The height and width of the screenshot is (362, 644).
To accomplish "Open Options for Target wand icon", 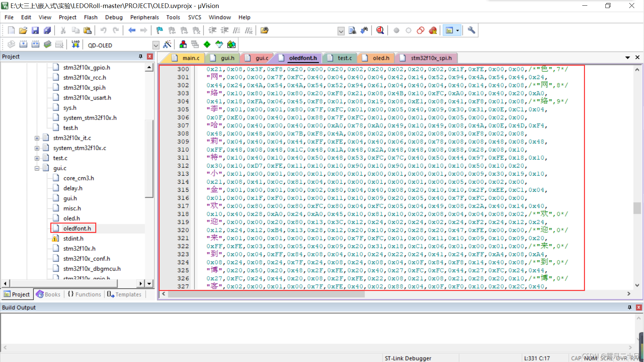I will coord(167,45).
